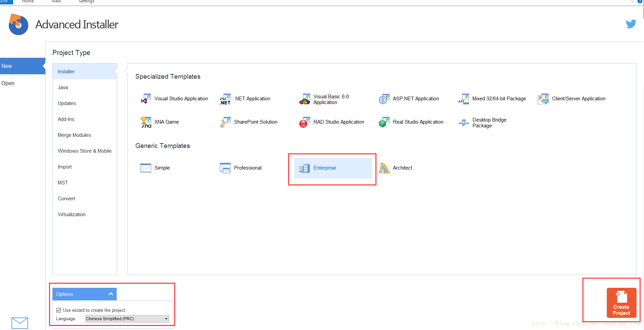This screenshot has width=644, height=330.
Task: Open the Settings ribbon tab
Action: tap(87, 2)
